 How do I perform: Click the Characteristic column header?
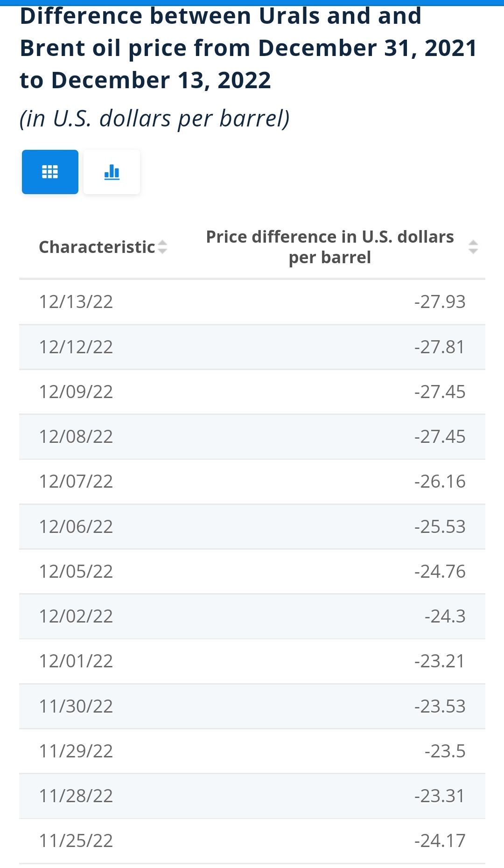click(97, 247)
